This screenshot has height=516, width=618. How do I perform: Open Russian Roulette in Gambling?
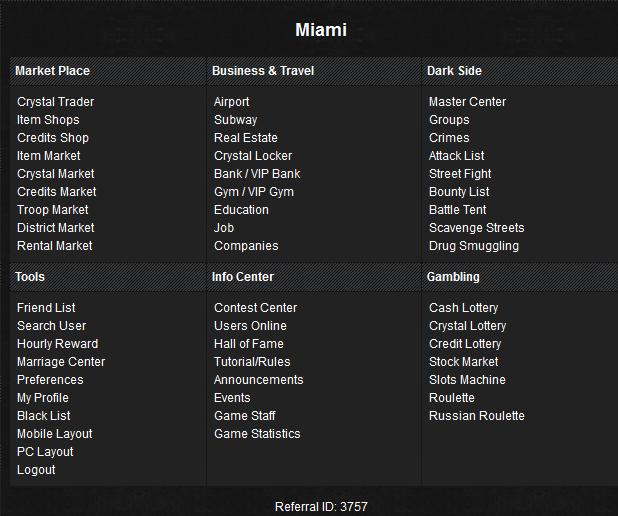pos(476,416)
